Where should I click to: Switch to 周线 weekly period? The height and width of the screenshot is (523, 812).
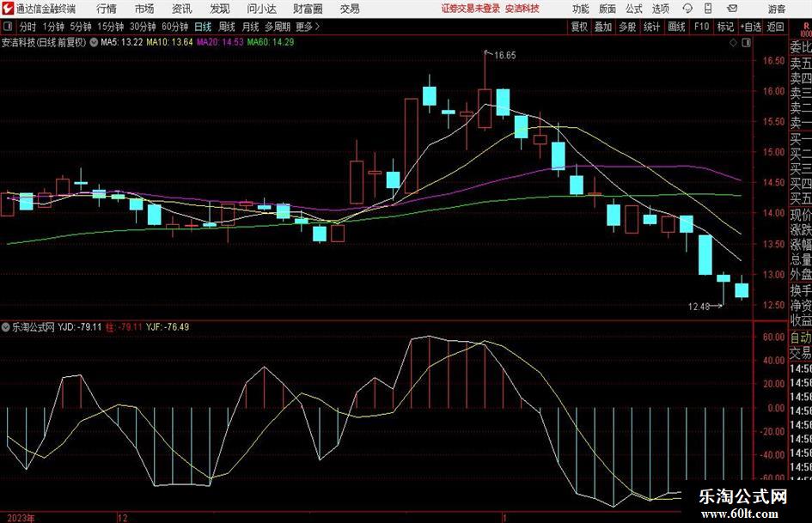pyautogui.click(x=227, y=27)
